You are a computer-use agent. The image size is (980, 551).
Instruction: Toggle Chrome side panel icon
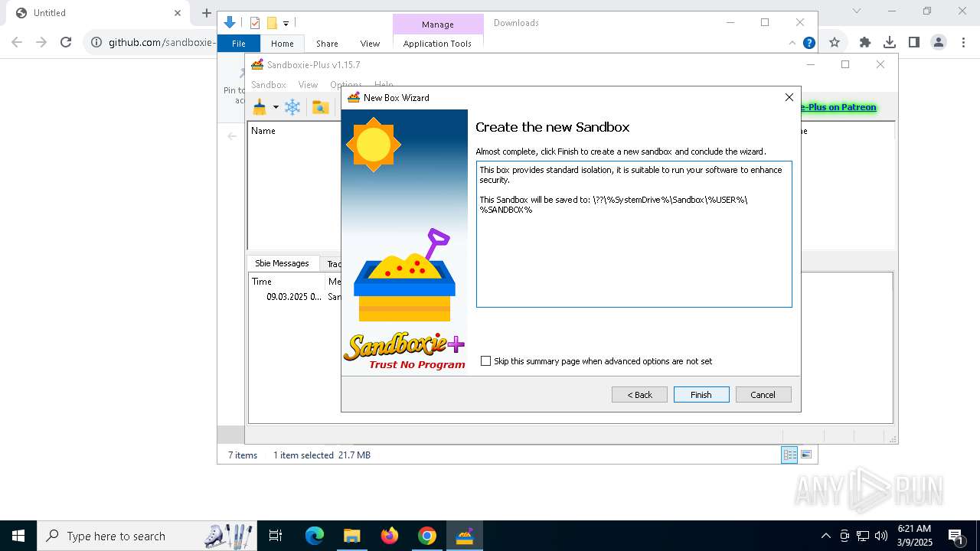[x=914, y=42]
